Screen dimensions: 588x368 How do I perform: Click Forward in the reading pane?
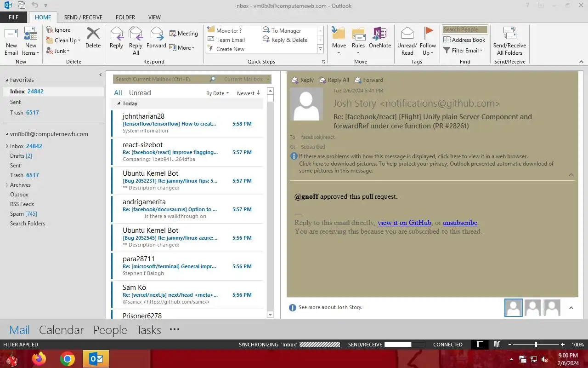coord(368,80)
